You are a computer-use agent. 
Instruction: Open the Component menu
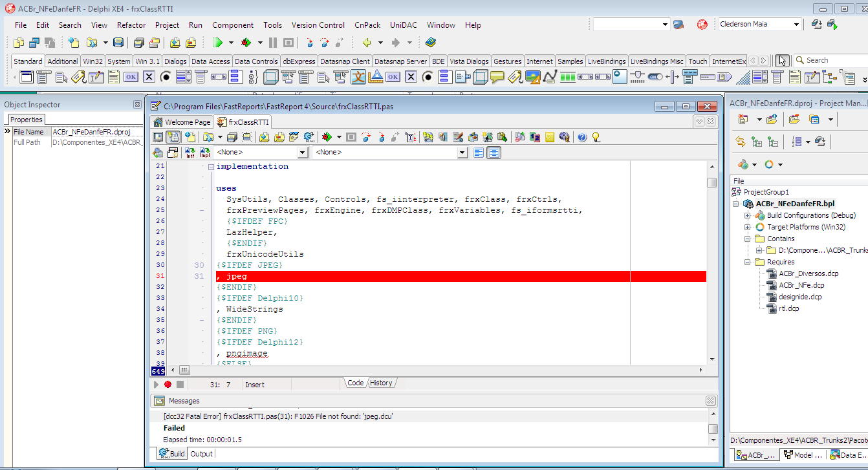click(233, 25)
